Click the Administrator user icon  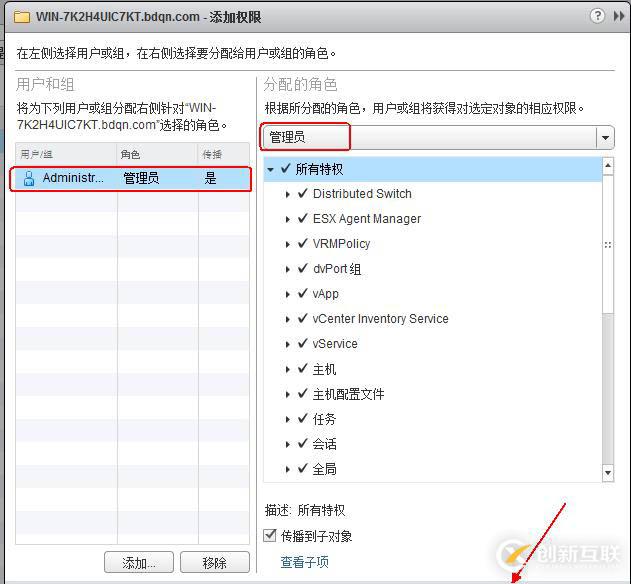point(29,178)
